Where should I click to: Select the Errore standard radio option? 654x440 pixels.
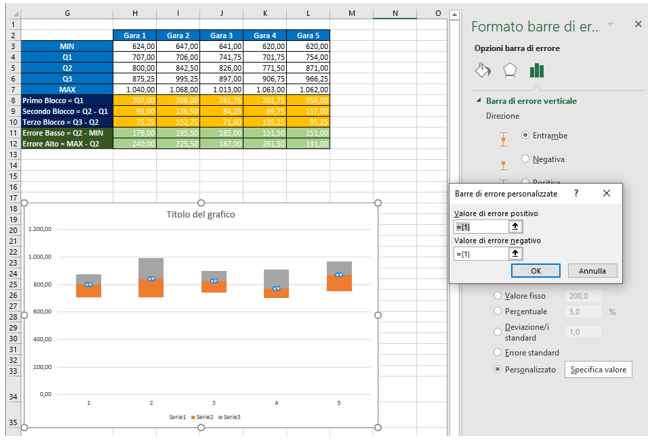click(500, 352)
